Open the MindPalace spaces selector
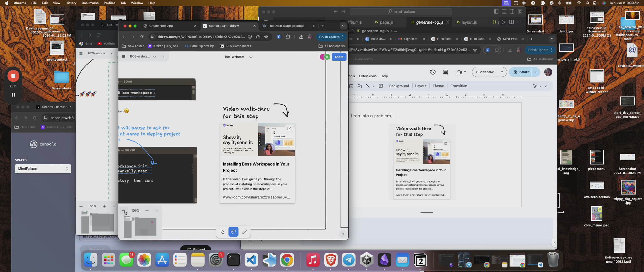Image resolution: width=644 pixels, height=272 pixels. (x=43, y=169)
